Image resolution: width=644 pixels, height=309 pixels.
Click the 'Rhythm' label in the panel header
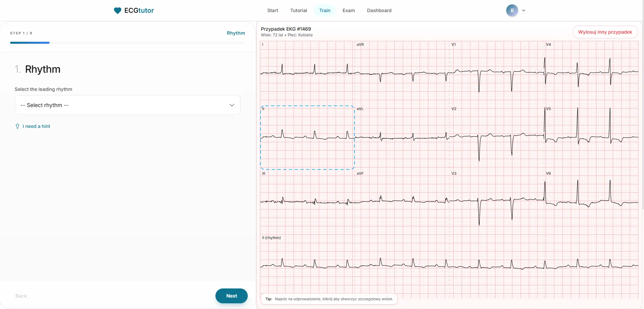click(236, 33)
